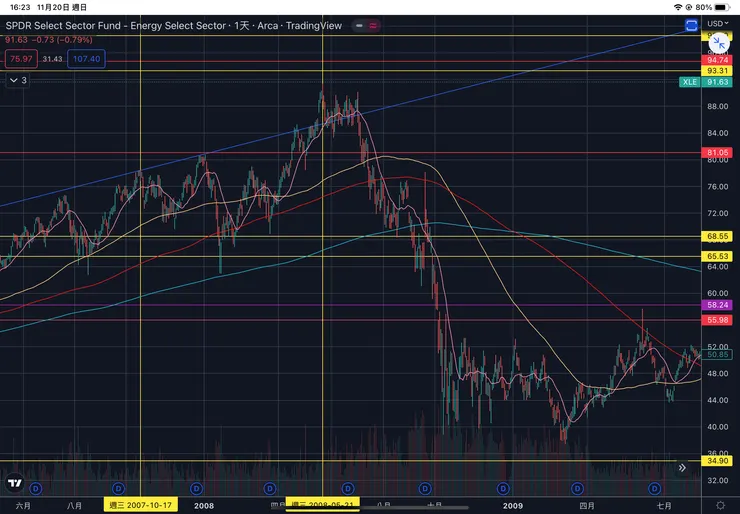Click the 76.00 price axis label
The height and width of the screenshot is (514, 740).
click(x=717, y=186)
